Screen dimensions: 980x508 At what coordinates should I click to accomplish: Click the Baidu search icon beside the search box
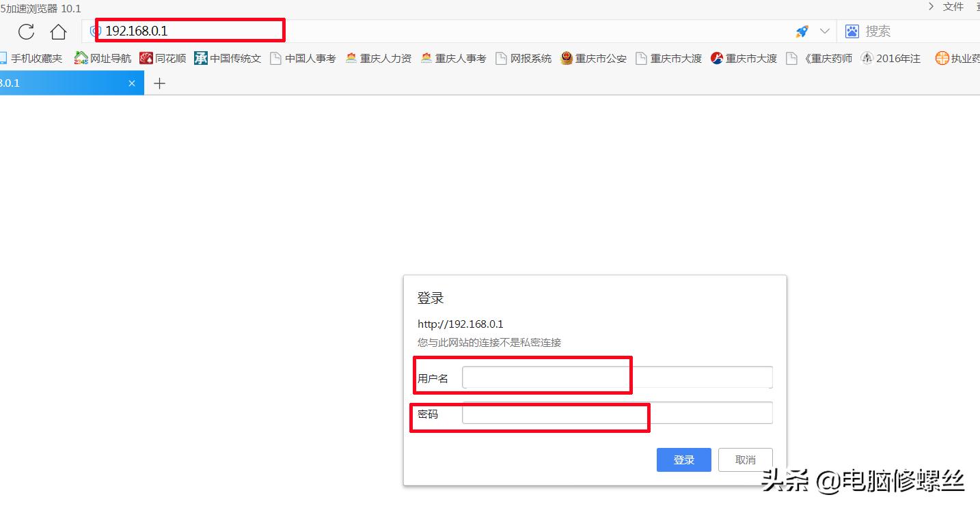tap(852, 31)
